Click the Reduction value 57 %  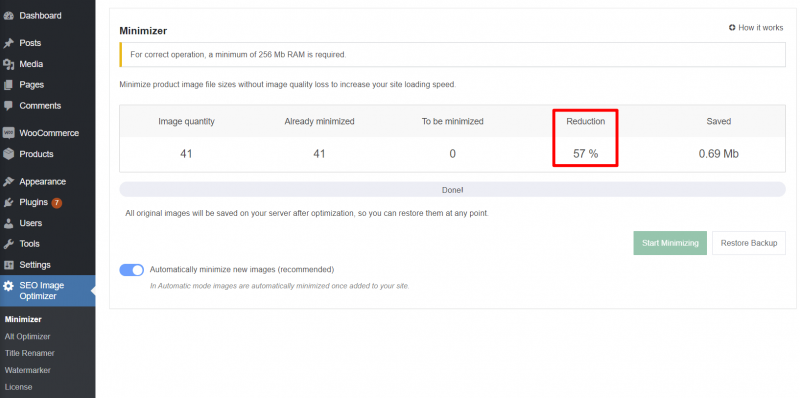[585, 154]
